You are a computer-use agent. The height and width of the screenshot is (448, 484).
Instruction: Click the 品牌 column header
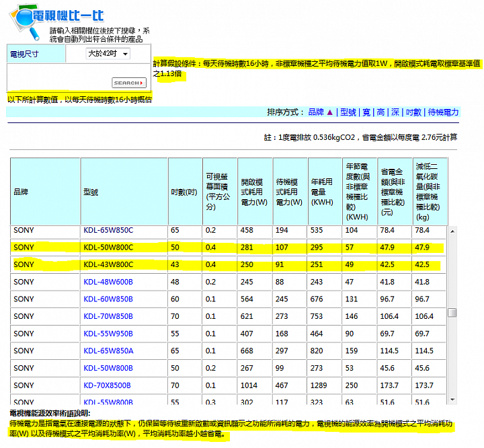pyautogui.click(x=45, y=192)
